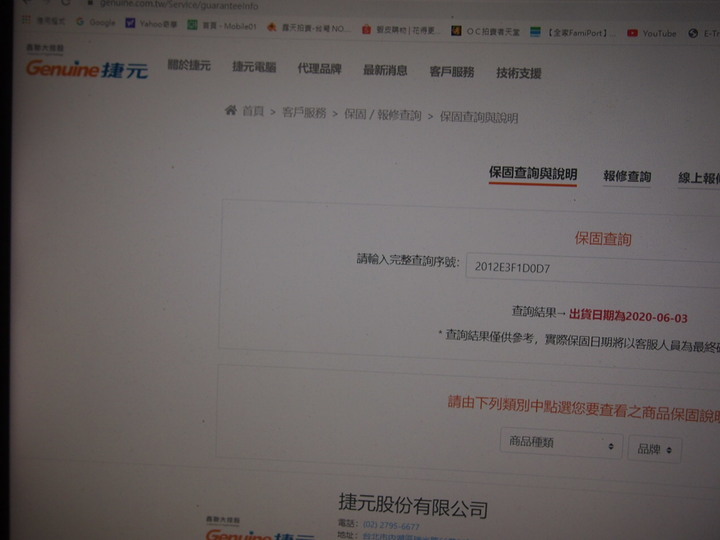The height and width of the screenshot is (540, 720).
Task: Open the 捷元電腦 menu
Action: tap(254, 67)
